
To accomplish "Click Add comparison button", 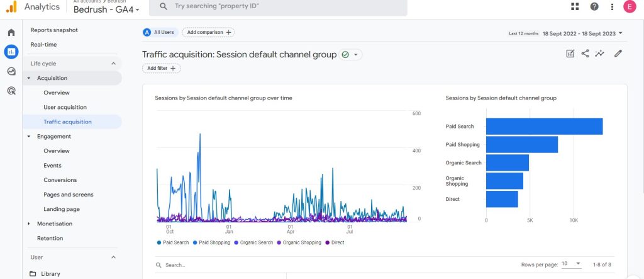I will click(x=208, y=32).
